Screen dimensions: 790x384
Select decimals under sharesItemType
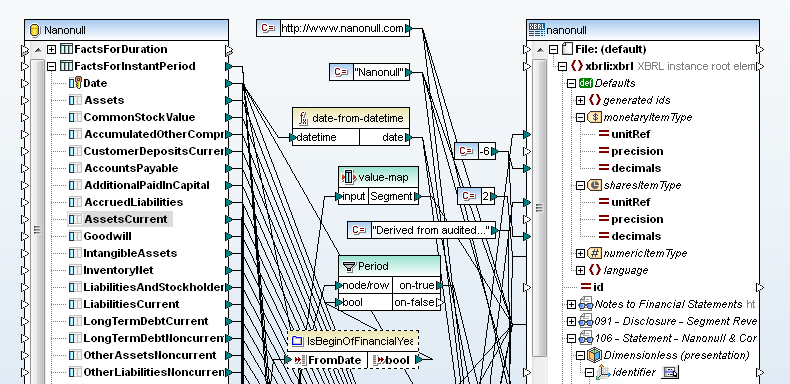click(x=636, y=236)
